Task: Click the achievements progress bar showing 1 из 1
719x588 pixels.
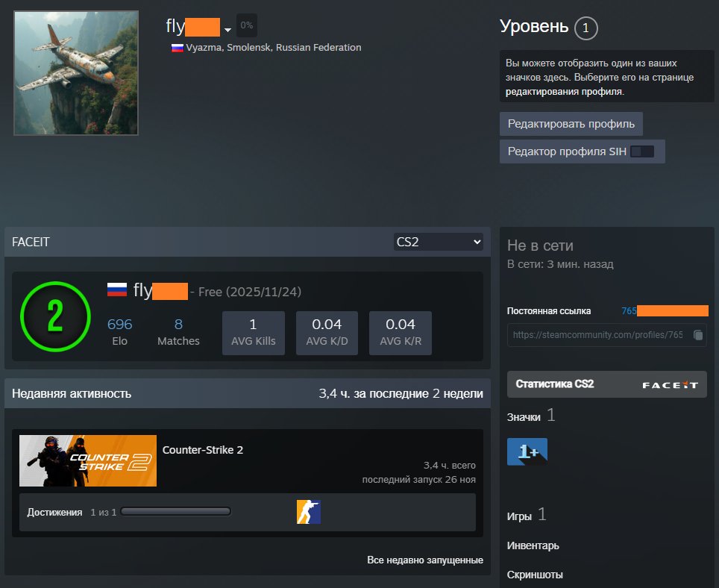Action: coord(175,511)
